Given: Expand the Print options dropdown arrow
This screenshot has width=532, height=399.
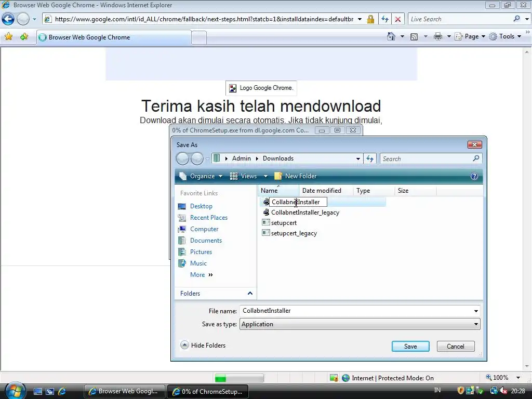Looking at the screenshot, I should [x=449, y=37].
